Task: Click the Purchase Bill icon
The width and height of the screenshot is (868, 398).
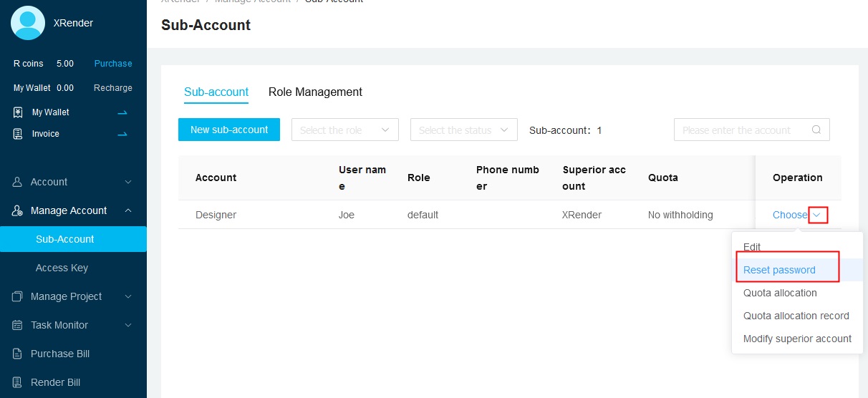Action: [x=18, y=354]
